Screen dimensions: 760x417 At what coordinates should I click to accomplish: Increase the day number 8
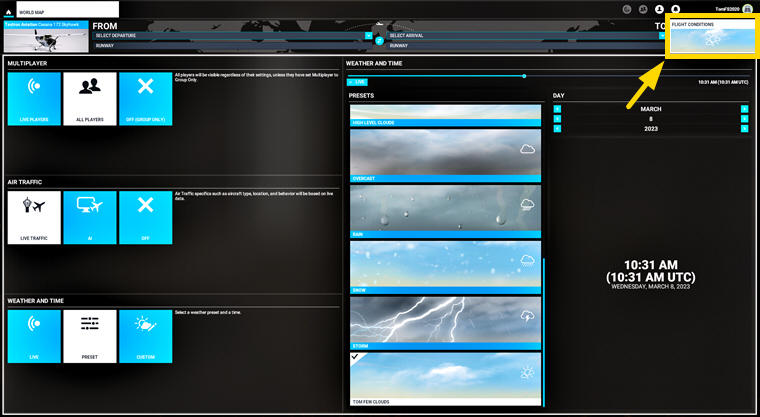[x=744, y=119]
